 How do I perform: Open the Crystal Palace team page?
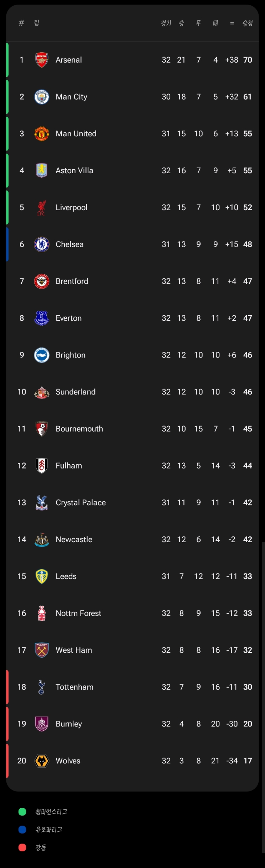pyautogui.click(x=80, y=502)
